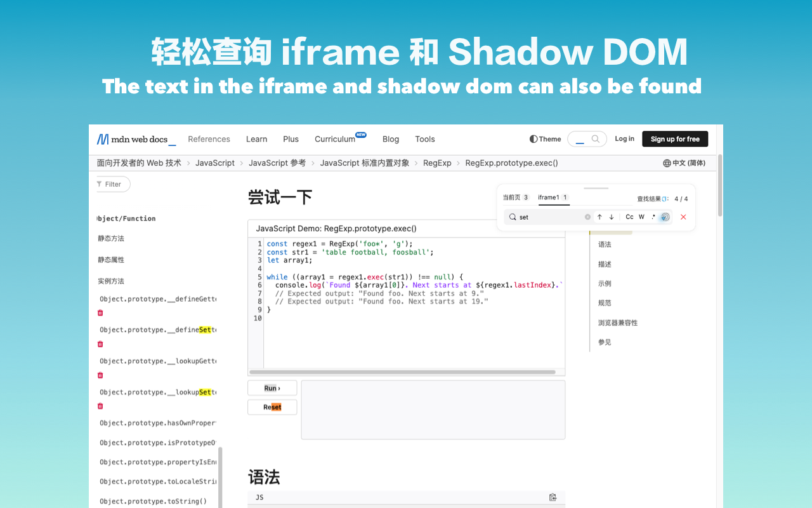Toggle the page Theme switcher
The image size is (812, 508).
pyautogui.click(x=546, y=139)
